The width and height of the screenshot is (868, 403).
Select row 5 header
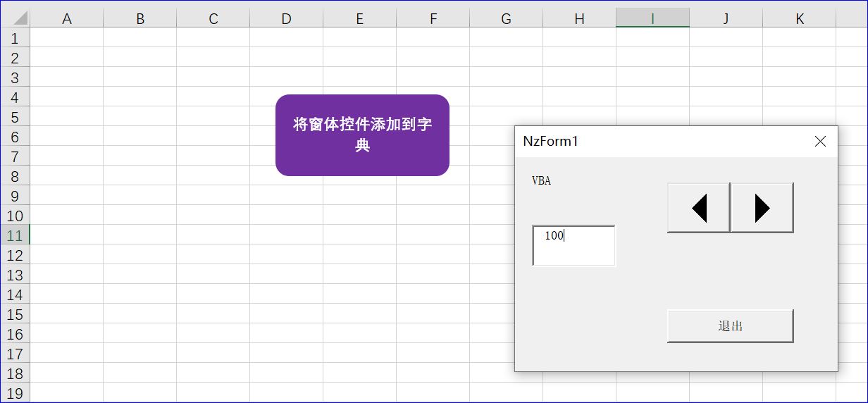click(x=15, y=116)
